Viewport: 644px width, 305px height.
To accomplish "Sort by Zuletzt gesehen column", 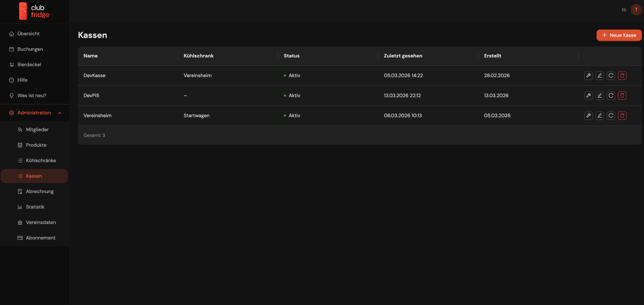I will 403,56.
